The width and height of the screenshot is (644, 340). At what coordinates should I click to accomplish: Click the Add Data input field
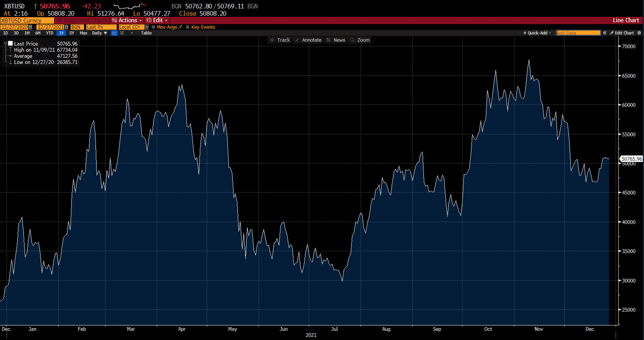(578, 33)
